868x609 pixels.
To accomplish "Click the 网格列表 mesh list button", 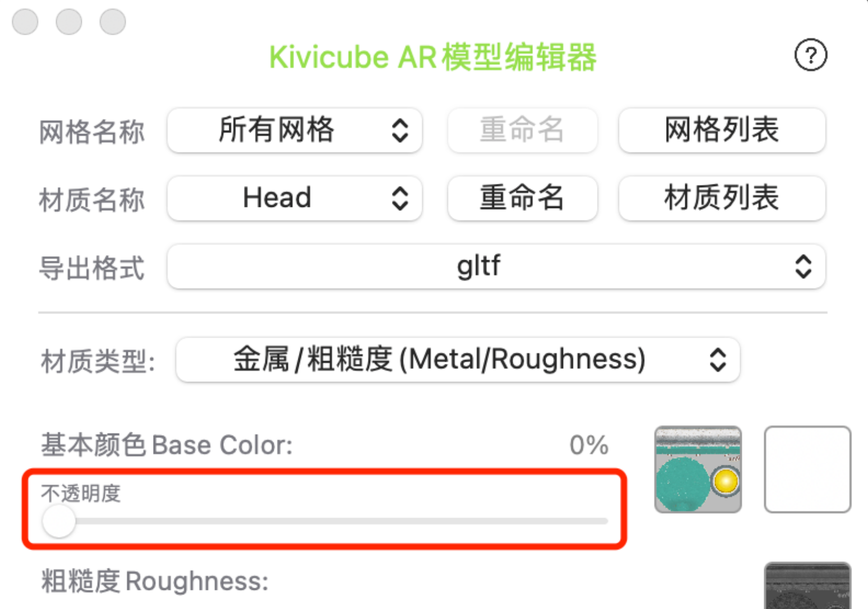I will click(722, 131).
